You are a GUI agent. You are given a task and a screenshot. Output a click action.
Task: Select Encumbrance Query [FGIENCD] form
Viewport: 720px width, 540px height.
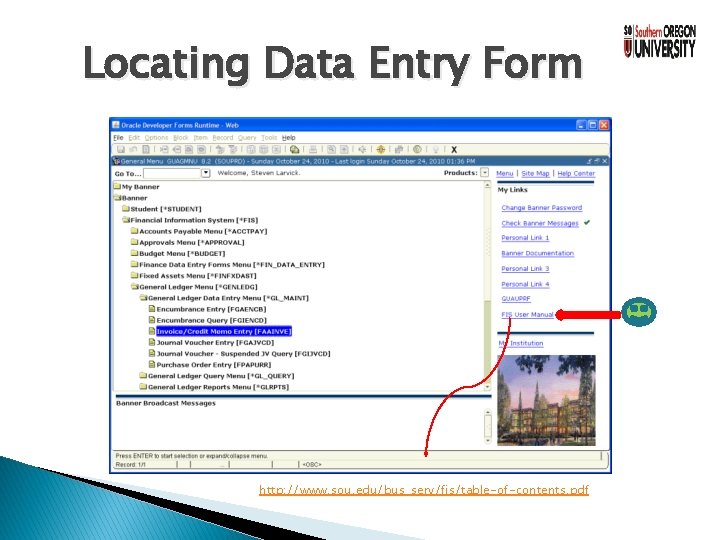click(211, 320)
